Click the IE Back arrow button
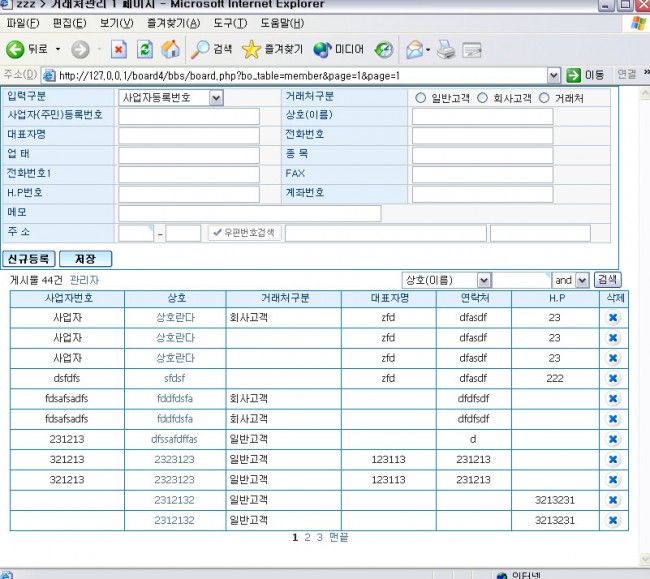Image resolution: width=650 pixels, height=579 pixels. click(x=16, y=49)
